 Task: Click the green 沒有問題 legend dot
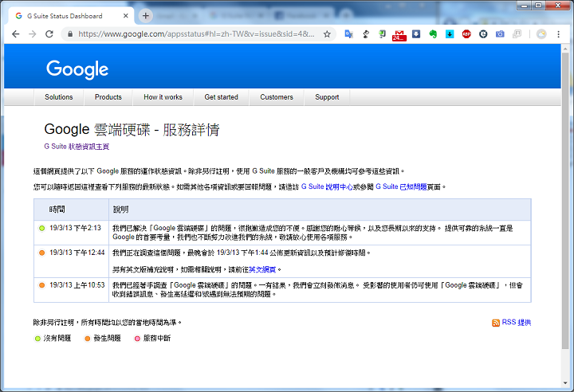[x=37, y=339]
